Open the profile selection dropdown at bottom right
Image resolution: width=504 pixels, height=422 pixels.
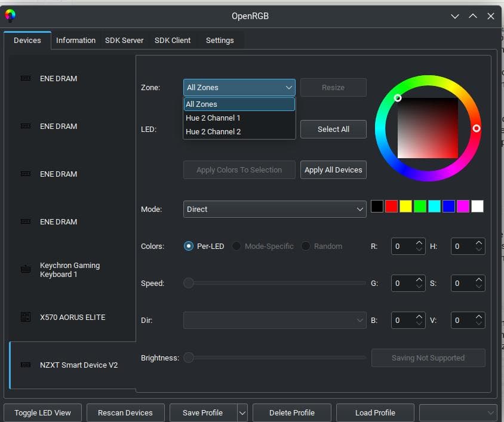pyautogui.click(x=458, y=412)
